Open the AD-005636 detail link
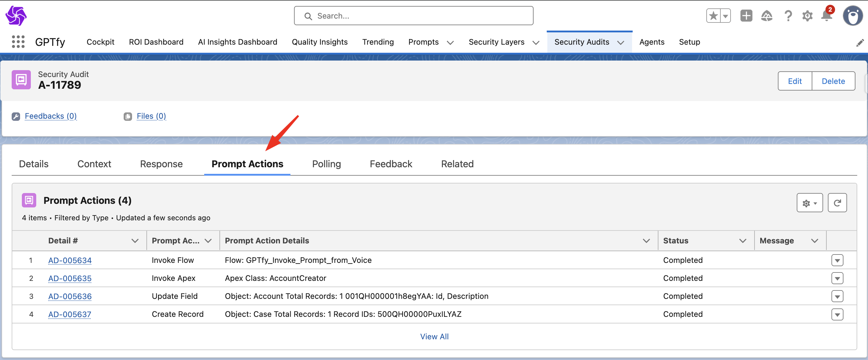The image size is (868, 360). [70, 296]
